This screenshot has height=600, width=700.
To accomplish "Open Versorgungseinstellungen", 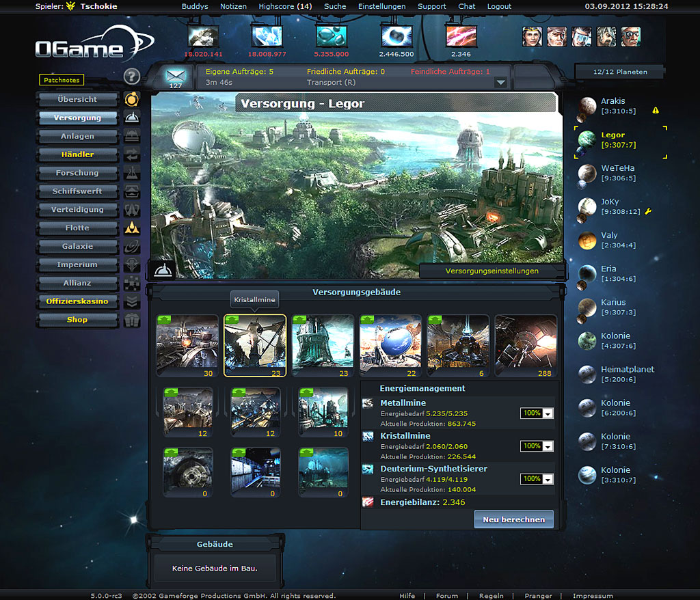I will [492, 271].
